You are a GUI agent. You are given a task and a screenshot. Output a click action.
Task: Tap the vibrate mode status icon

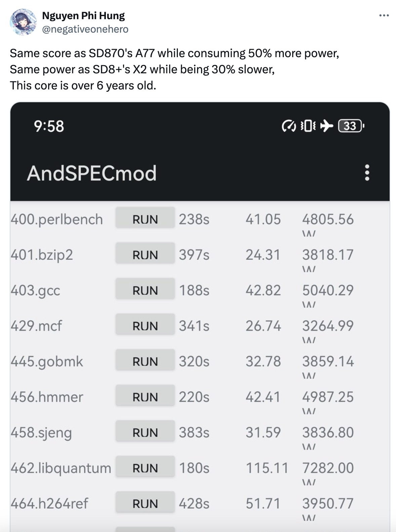[308, 126]
